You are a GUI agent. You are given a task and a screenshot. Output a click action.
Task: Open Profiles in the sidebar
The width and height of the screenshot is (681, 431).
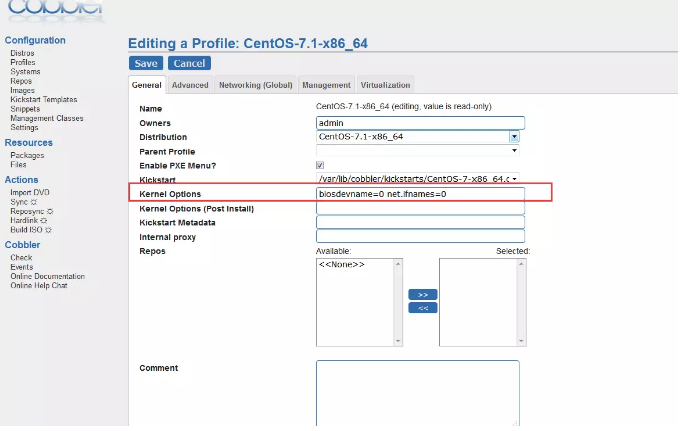(23, 62)
